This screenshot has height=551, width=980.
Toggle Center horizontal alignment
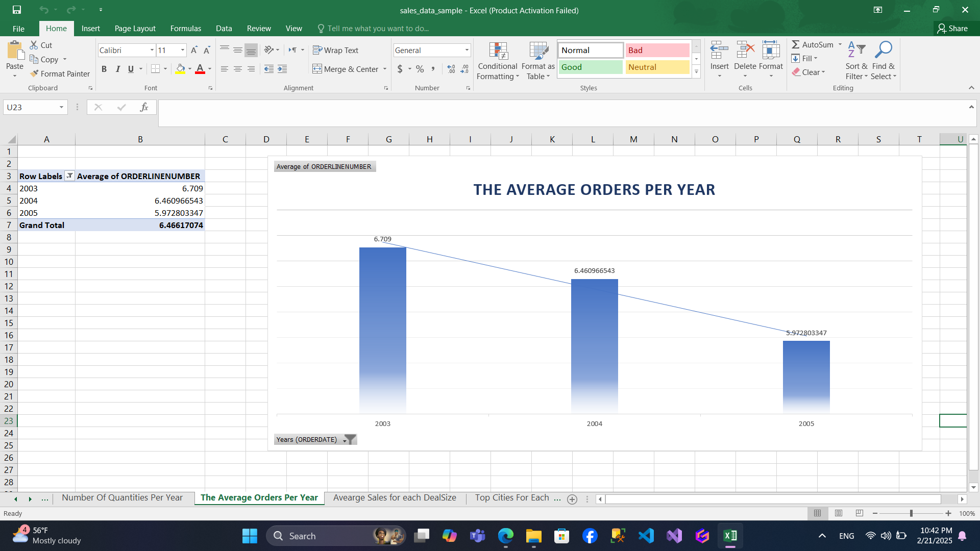(x=238, y=69)
